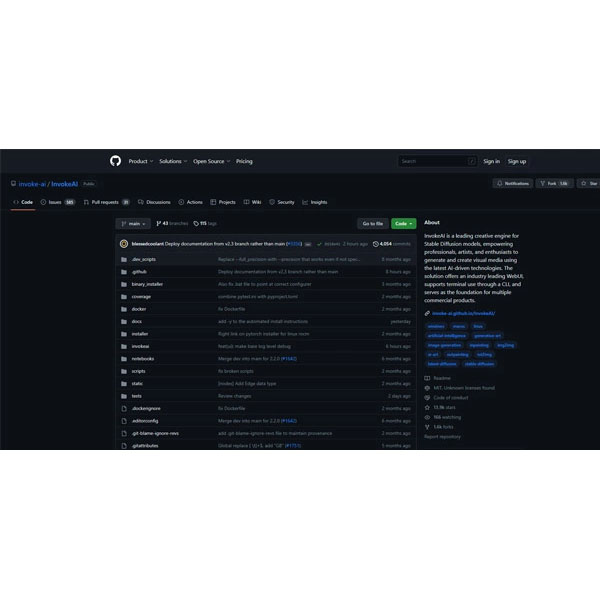Open the .dockerignore file
Image resolution: width=600 pixels, height=600 pixels.
[146, 408]
